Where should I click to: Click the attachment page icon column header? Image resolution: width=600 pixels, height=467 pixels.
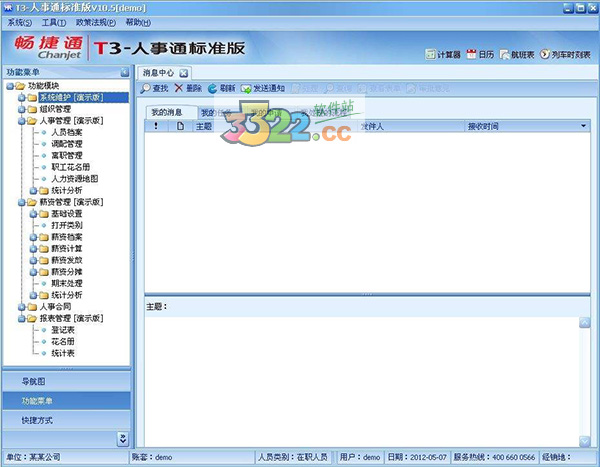[180, 126]
